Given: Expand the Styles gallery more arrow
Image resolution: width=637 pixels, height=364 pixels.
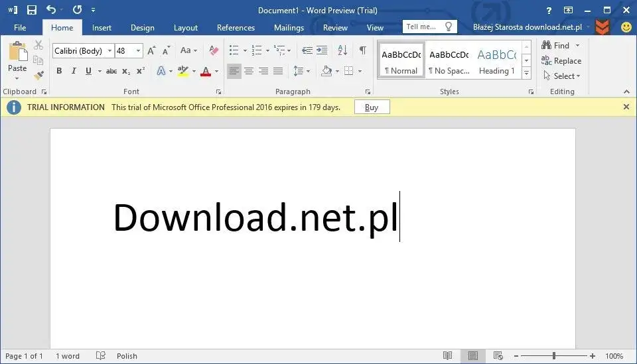Looking at the screenshot, I should pos(526,72).
